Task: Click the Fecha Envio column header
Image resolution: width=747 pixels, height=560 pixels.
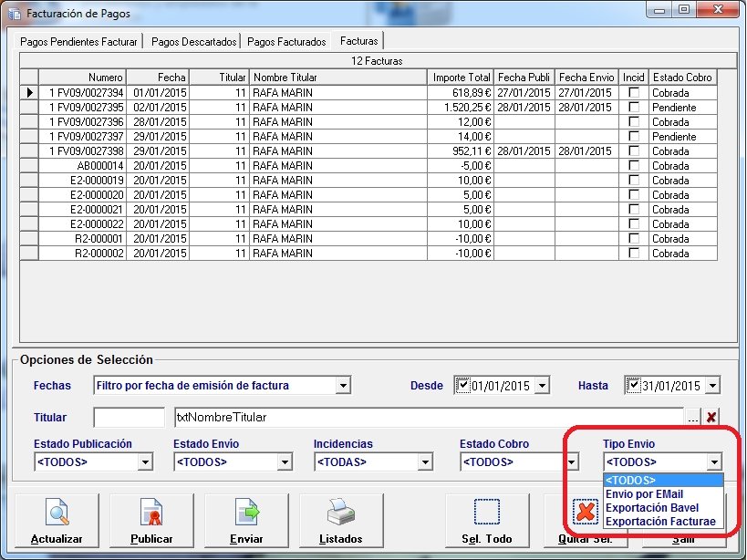Action: [x=586, y=78]
